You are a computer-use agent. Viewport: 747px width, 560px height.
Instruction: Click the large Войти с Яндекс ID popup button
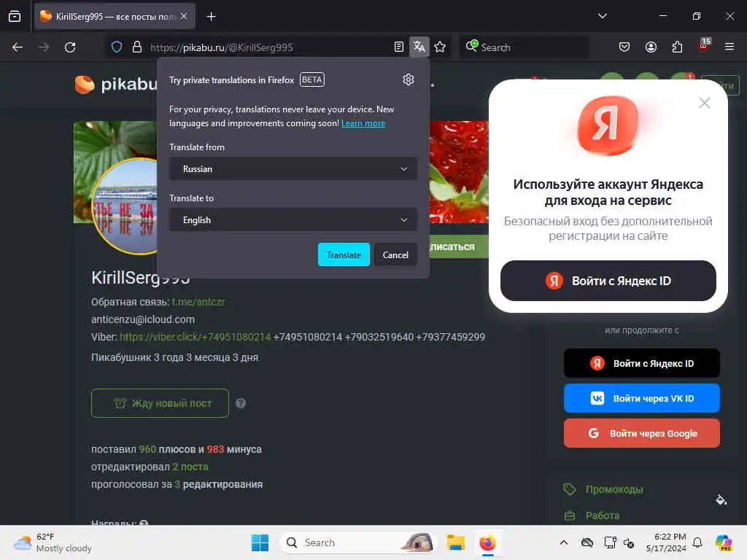pyautogui.click(x=608, y=281)
